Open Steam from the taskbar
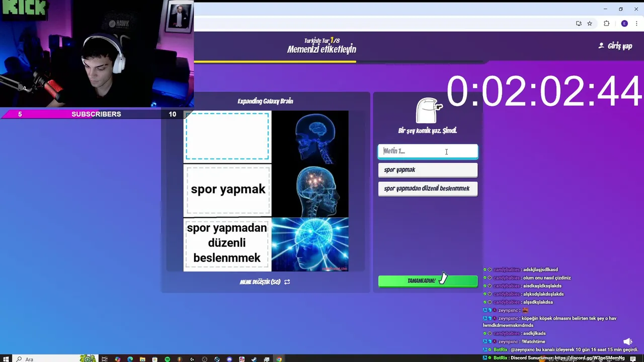This screenshot has height=362, width=644. (x=254, y=359)
